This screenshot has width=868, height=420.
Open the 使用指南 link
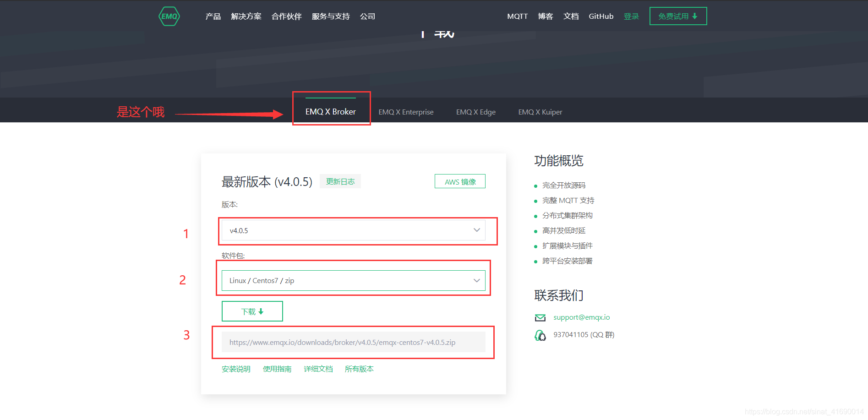pyautogui.click(x=277, y=369)
